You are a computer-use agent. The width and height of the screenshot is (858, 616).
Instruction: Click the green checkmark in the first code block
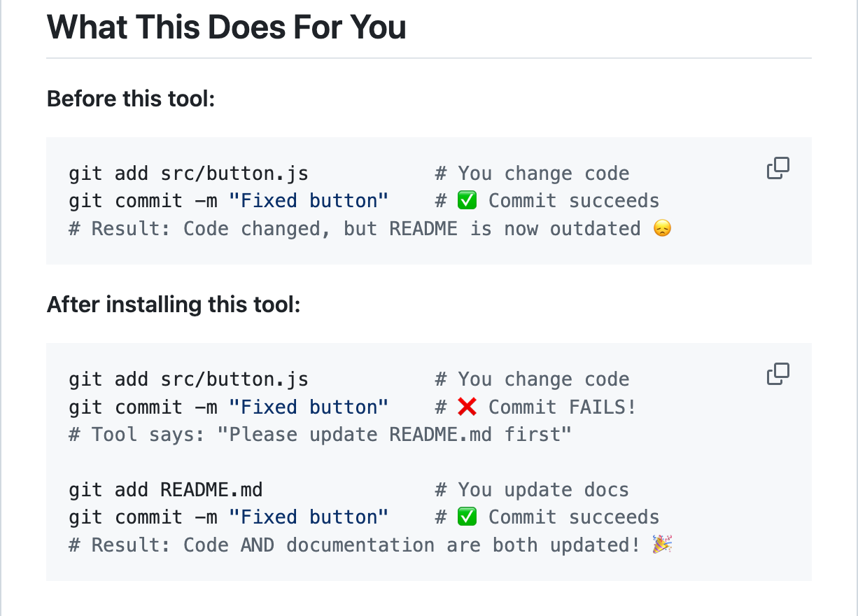pos(467,201)
